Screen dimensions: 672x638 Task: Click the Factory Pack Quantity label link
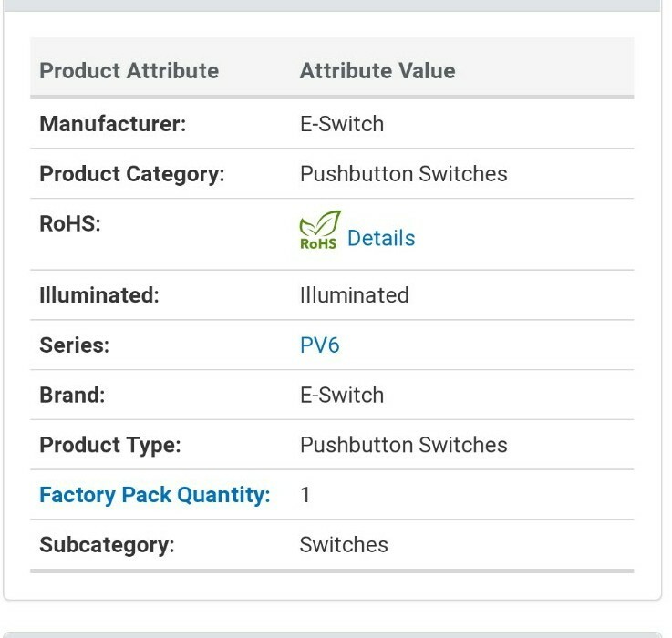pos(155,495)
